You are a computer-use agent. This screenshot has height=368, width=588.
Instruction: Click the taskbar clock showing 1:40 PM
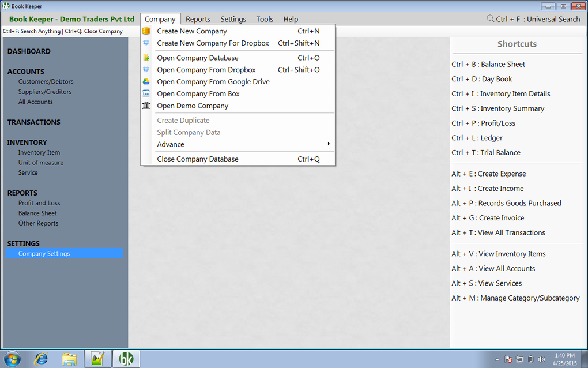[x=564, y=359]
